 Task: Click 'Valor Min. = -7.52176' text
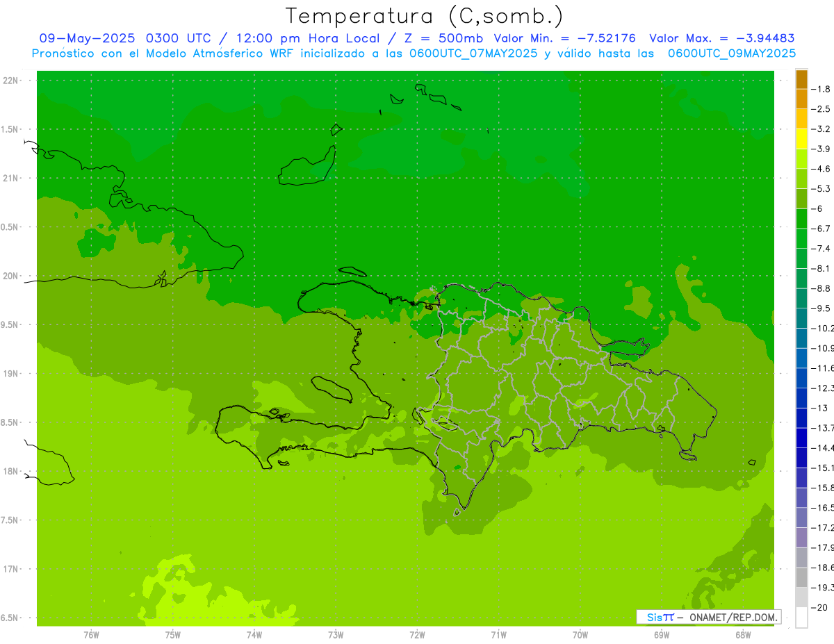pyautogui.click(x=564, y=38)
